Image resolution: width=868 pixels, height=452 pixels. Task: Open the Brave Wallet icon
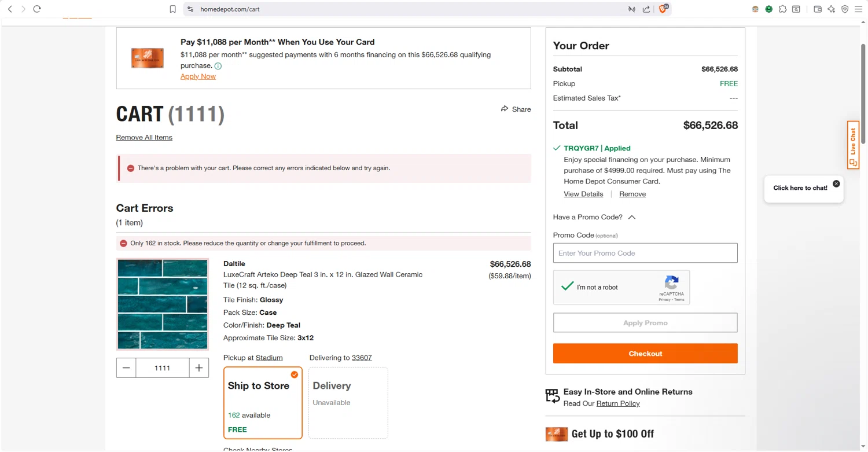818,9
